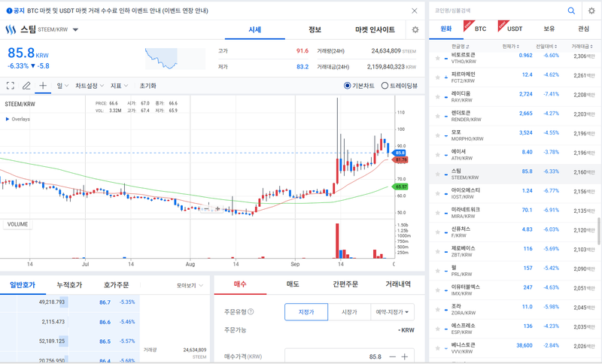The image size is (602, 364).
Task: Select the 원화 market tab
Action: 446,29
